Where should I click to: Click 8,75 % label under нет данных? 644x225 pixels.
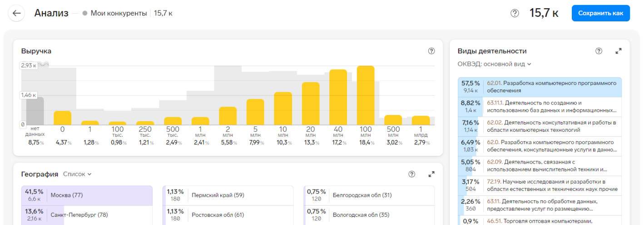point(35,143)
